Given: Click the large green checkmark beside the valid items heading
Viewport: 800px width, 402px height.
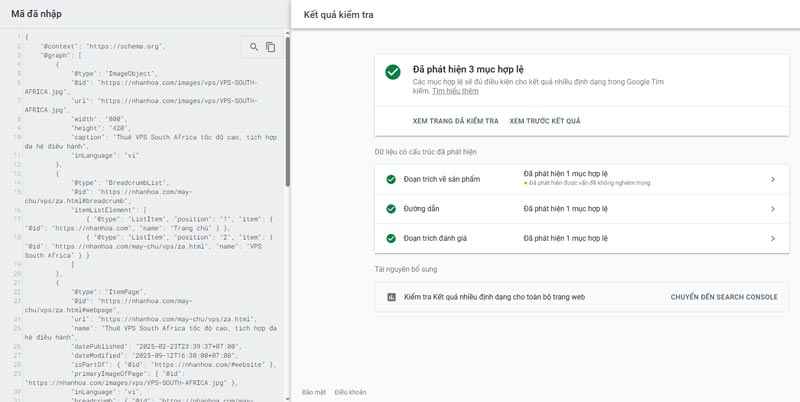Looking at the screenshot, I should click(x=393, y=72).
